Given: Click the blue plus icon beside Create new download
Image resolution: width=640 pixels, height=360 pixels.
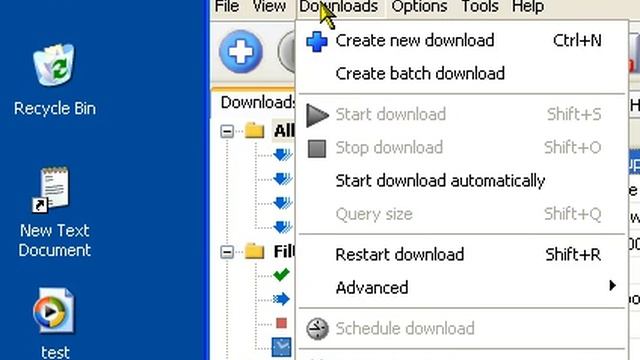Looking at the screenshot, I should (317, 41).
